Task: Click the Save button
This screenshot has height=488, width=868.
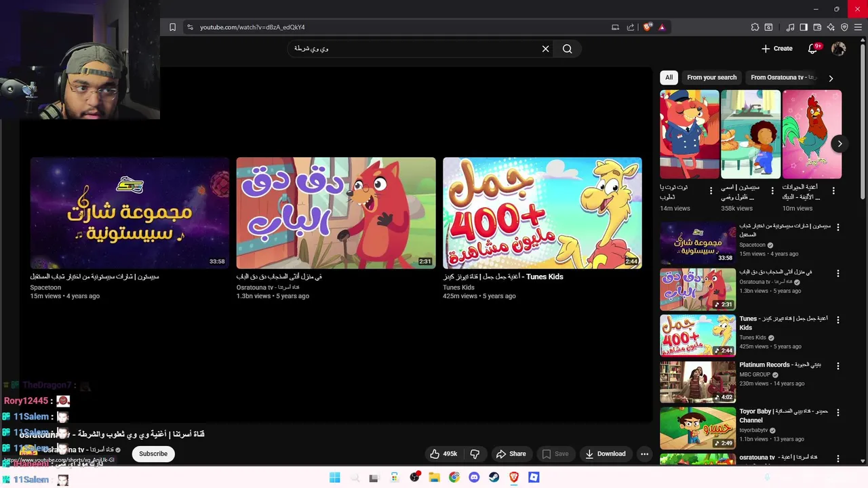Action: tap(555, 453)
